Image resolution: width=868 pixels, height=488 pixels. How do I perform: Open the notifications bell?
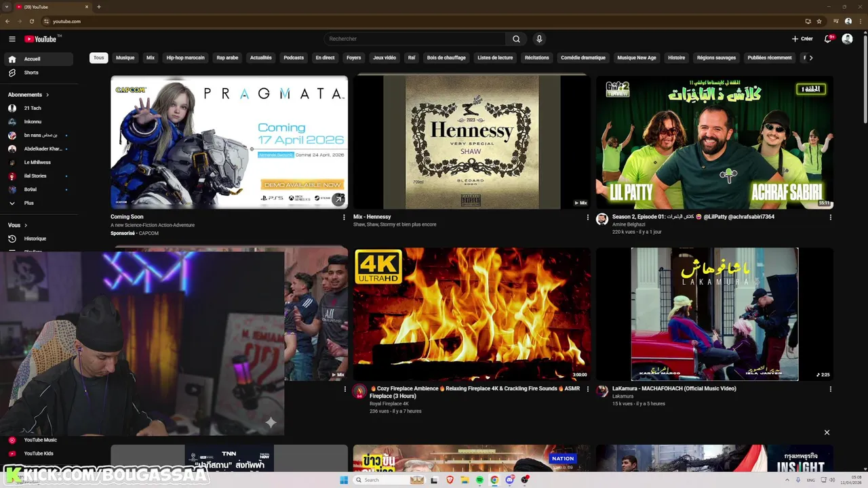(828, 39)
